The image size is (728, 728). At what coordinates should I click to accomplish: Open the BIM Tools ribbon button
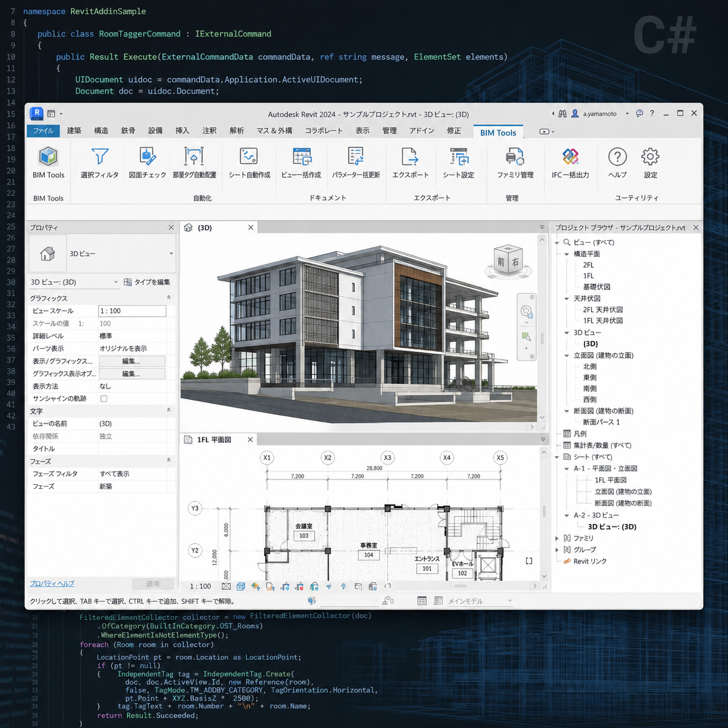pyautogui.click(x=48, y=162)
